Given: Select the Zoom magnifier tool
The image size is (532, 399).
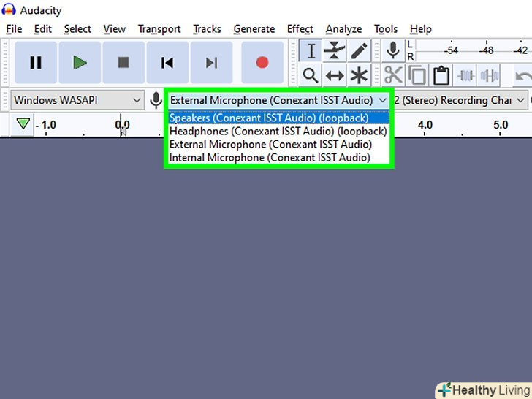Looking at the screenshot, I should click(311, 75).
